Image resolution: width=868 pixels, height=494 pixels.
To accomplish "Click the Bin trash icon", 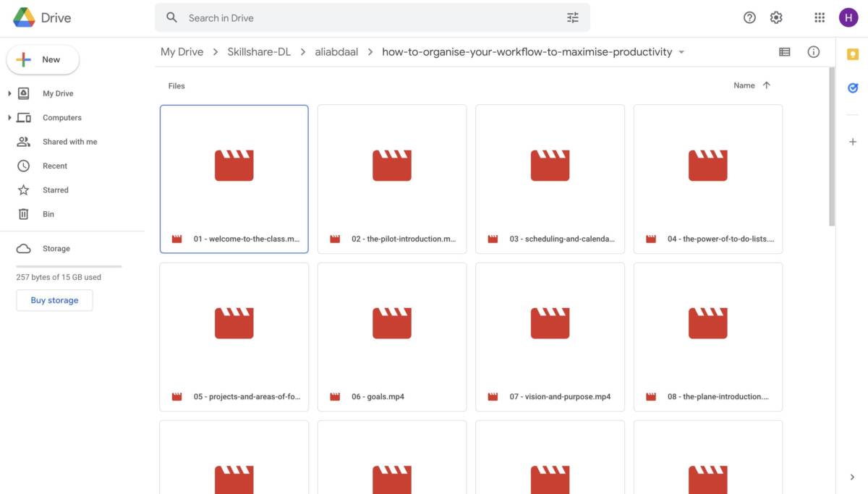I will click(24, 214).
